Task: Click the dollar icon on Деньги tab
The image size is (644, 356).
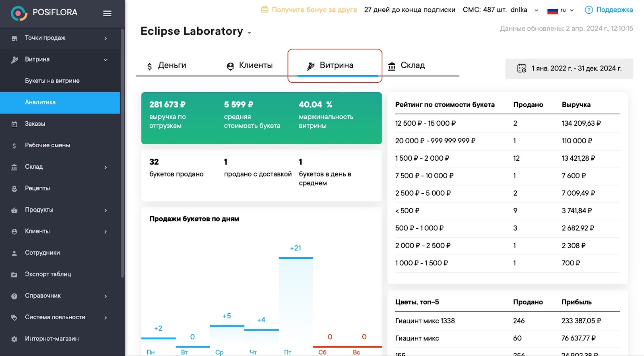Action: pyautogui.click(x=149, y=66)
